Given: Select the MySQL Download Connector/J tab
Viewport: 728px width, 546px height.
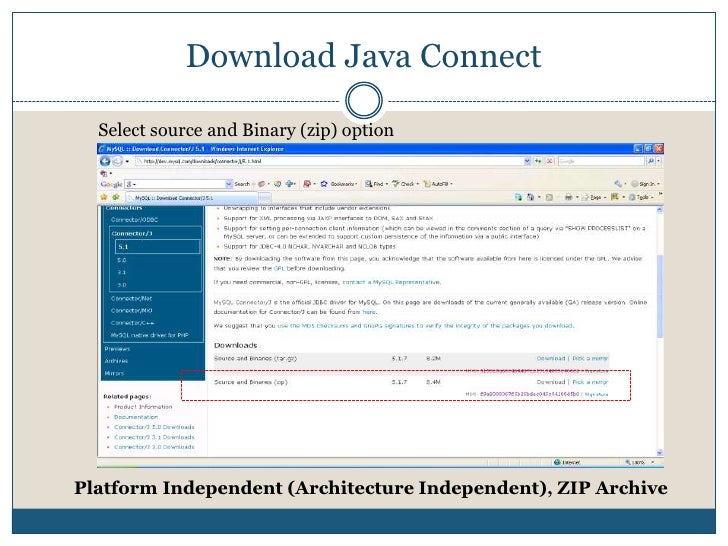Looking at the screenshot, I should point(192,198).
